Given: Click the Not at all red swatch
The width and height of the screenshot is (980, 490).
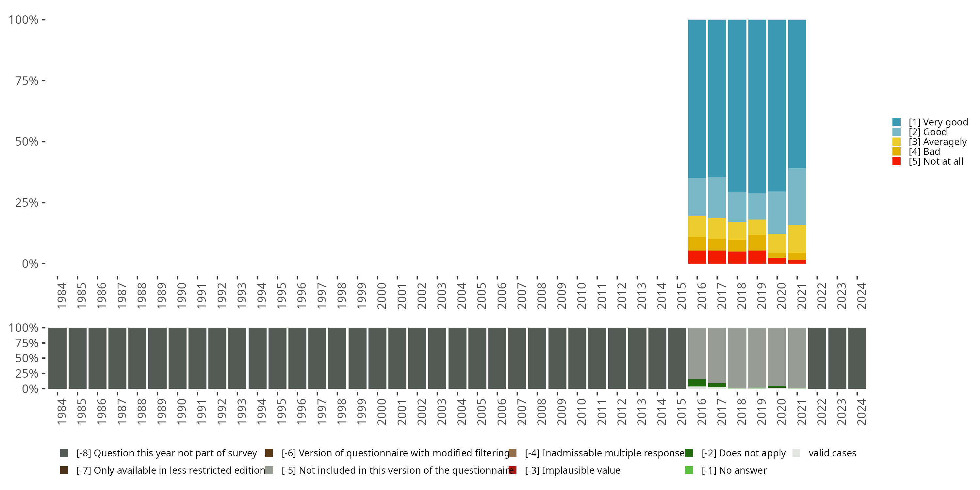Looking at the screenshot, I should point(896,161).
